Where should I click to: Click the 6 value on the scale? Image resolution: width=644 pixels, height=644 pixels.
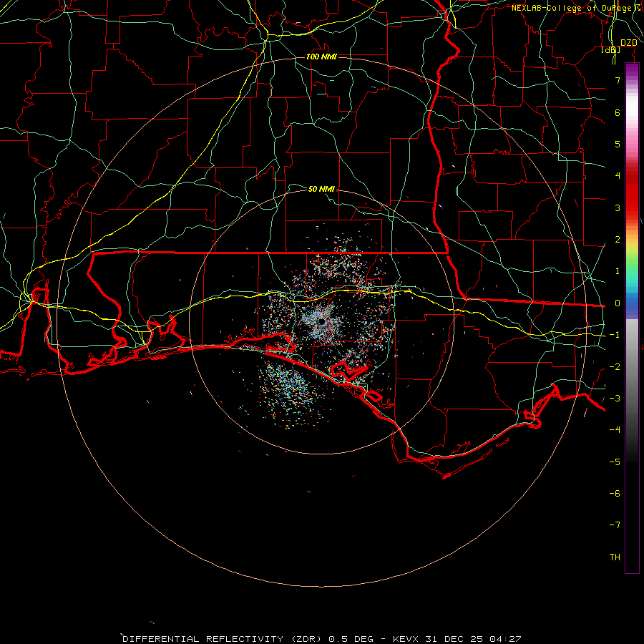[x=618, y=112]
